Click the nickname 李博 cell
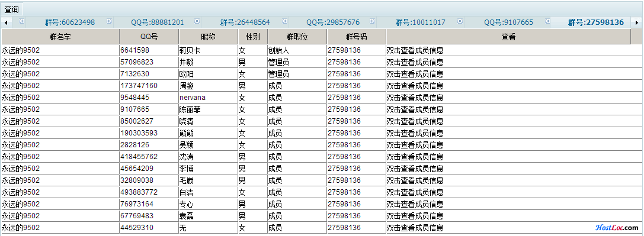Screen dimensions: 644x236 [x=208, y=169]
